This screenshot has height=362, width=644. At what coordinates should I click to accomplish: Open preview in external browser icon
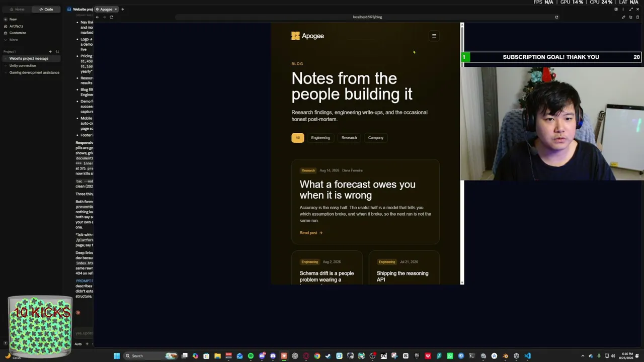point(556,17)
